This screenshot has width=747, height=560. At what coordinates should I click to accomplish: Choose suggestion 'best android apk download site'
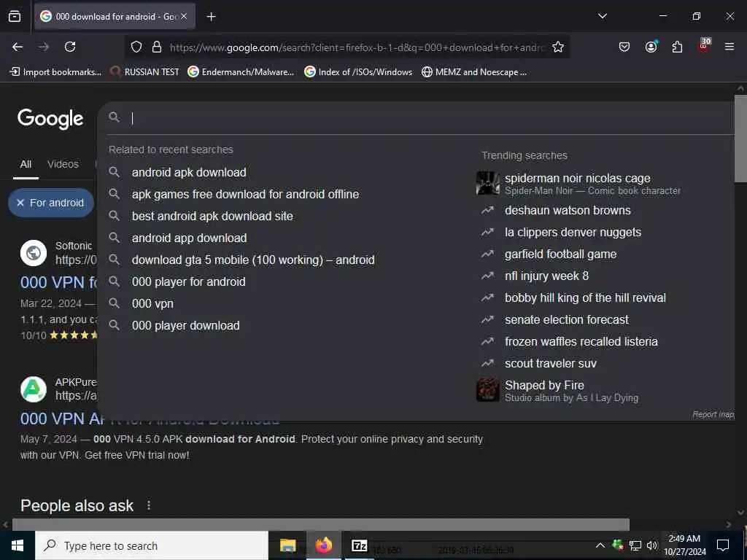coord(212,216)
